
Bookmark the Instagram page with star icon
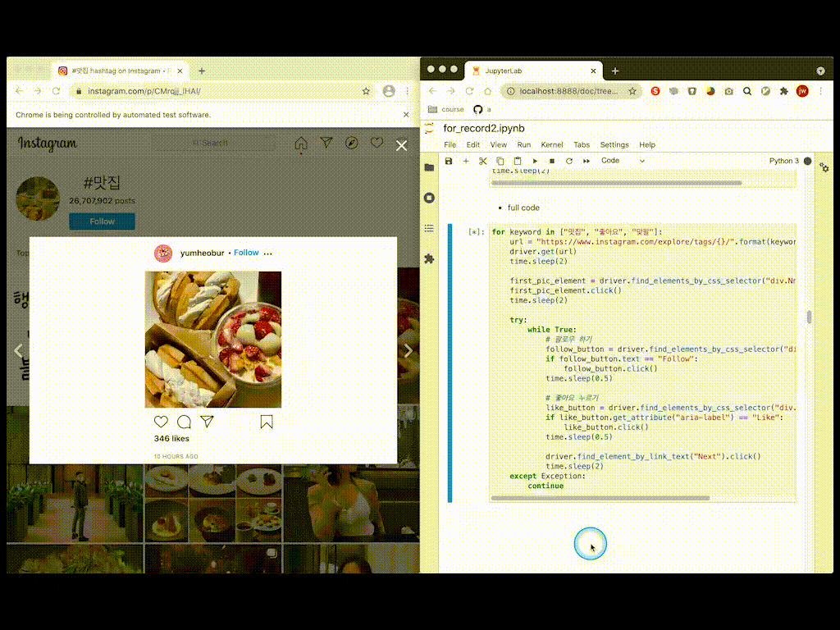pos(366,91)
